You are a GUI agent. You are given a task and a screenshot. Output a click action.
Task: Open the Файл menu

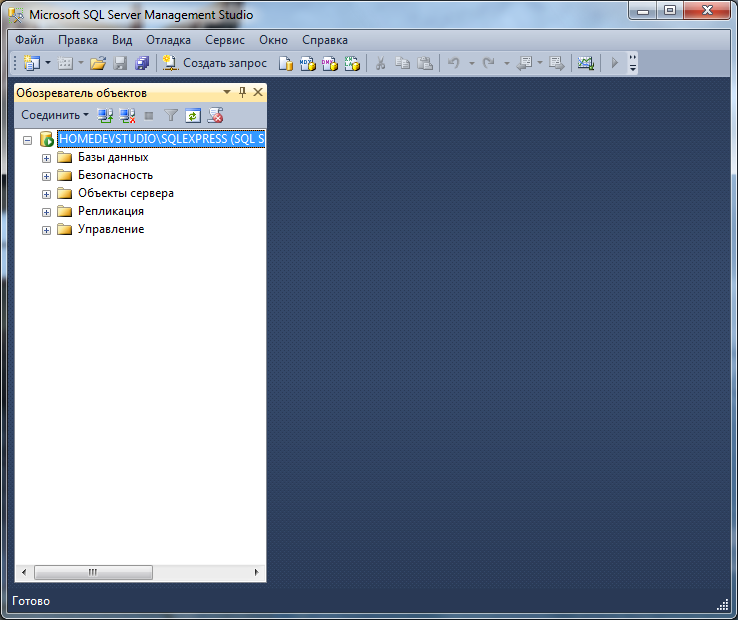pos(30,40)
